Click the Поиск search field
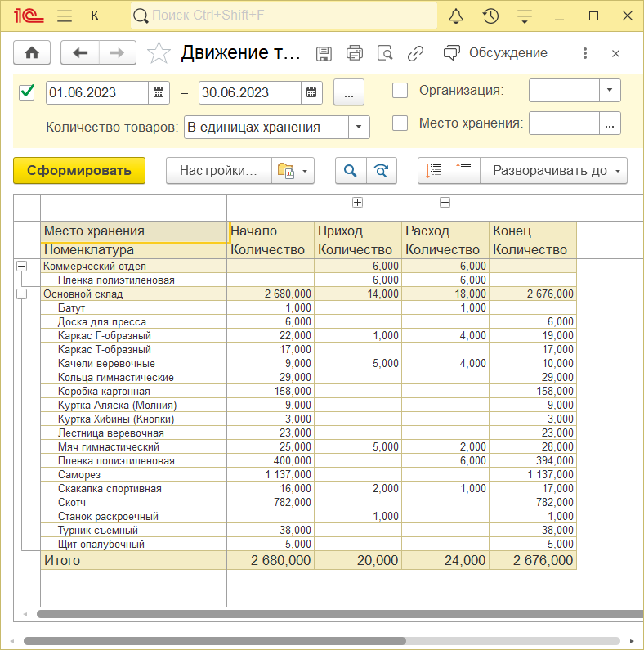This screenshot has width=644, height=650. pyautogui.click(x=284, y=16)
